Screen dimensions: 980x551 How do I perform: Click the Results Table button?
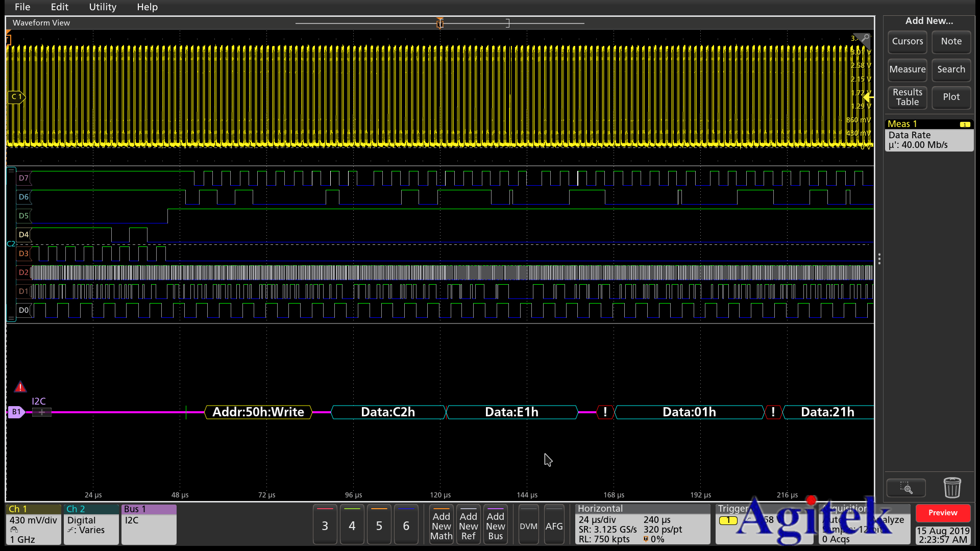[907, 97]
